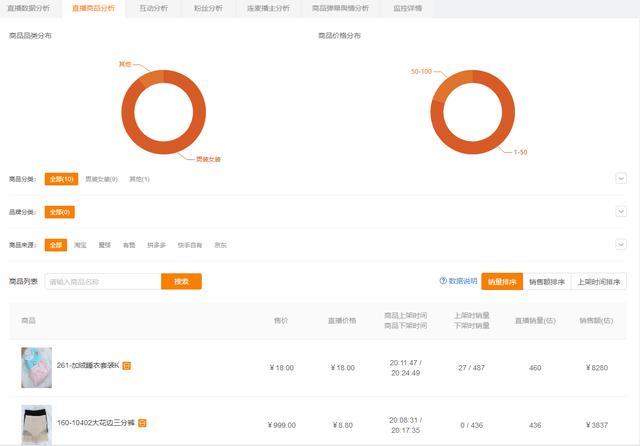Click the ¥999.00 price cell
The image size is (640, 446).
282,425
